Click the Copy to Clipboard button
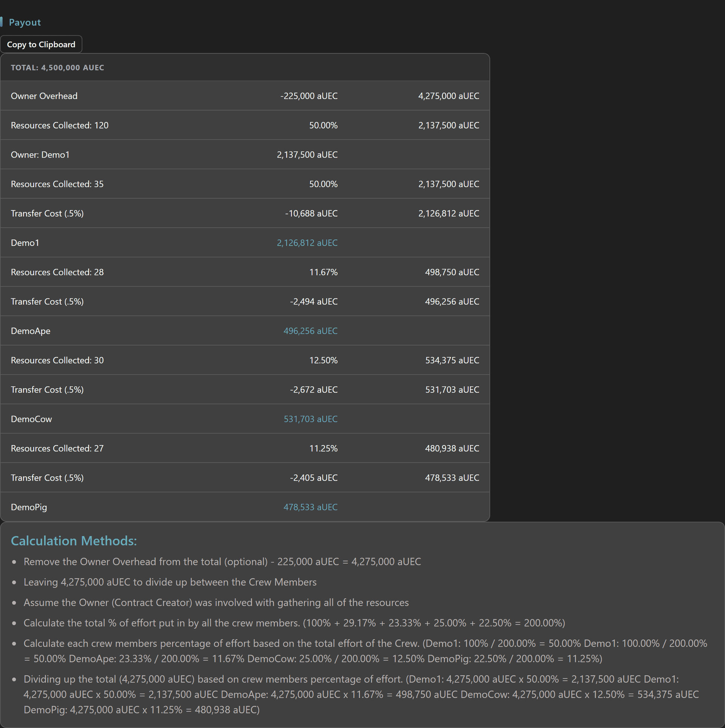 41,45
